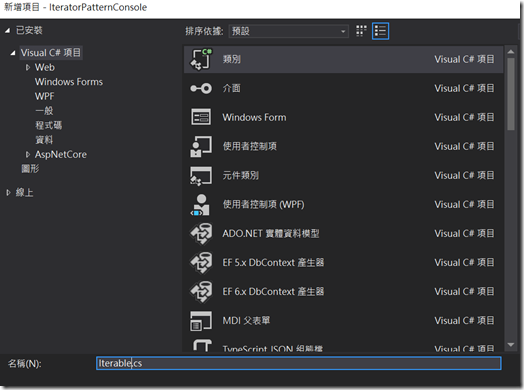Choose the 介面 (Interface) template icon

(201, 88)
